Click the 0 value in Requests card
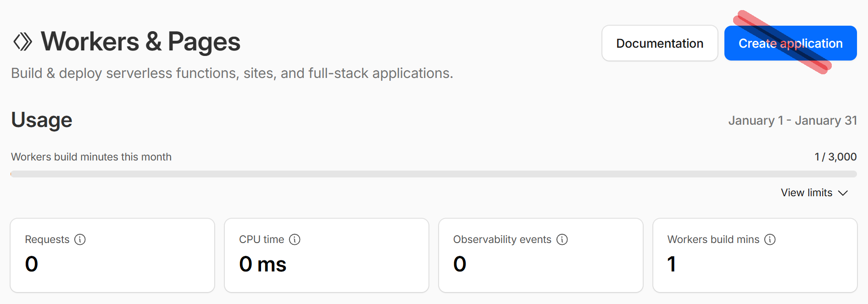 tap(32, 264)
